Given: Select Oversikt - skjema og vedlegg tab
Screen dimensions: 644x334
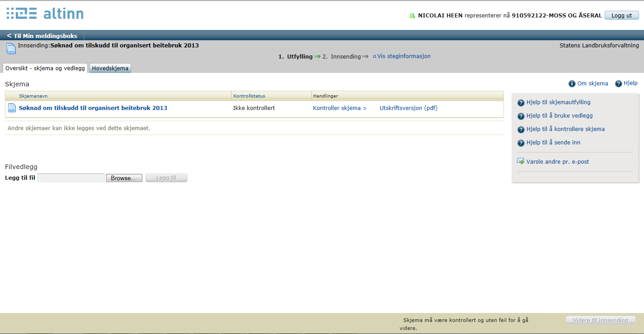Looking at the screenshot, I should [x=45, y=68].
